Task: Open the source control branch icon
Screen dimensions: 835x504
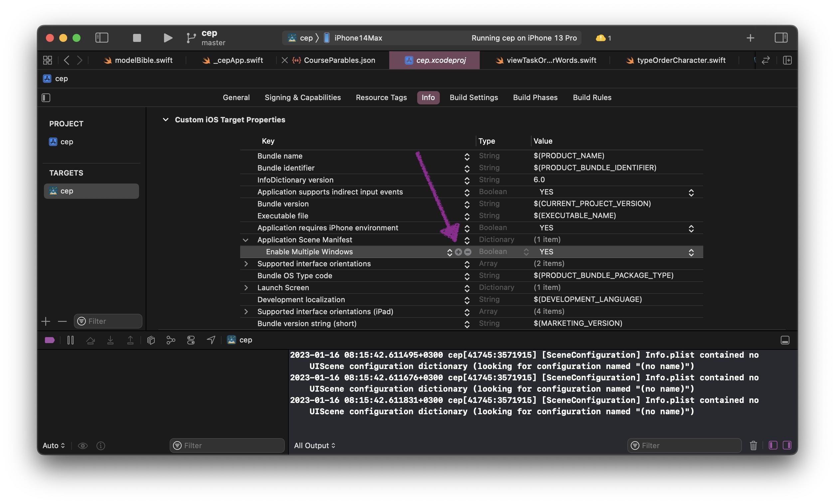Action: pos(191,38)
